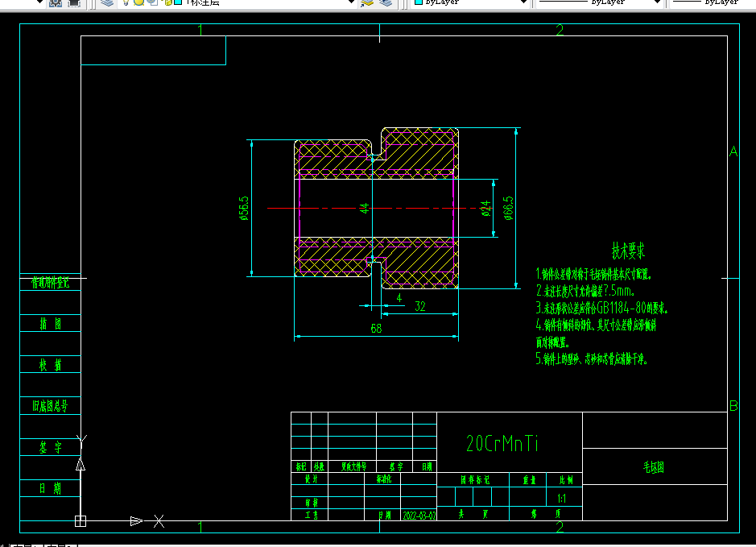The image size is (756, 547).
Task: Toggle the layer on/off lightbulb
Action: [126, 2]
